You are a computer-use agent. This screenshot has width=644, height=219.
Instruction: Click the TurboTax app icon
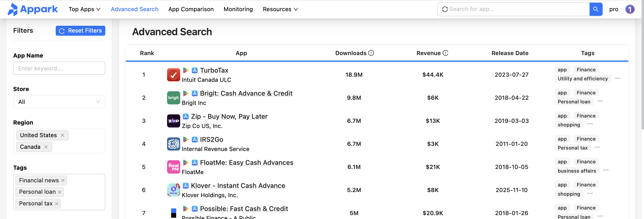pyautogui.click(x=173, y=75)
